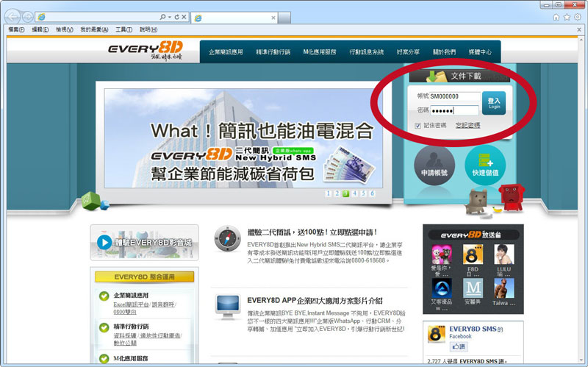The image size is (588, 367).
Task: Click the 文件下載 download banner
Action: pyautogui.click(x=460, y=76)
